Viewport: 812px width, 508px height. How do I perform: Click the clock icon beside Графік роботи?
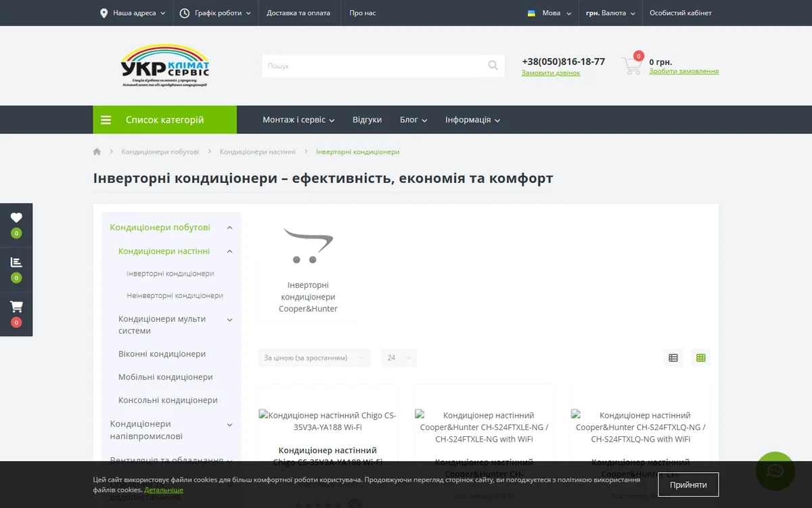184,13
